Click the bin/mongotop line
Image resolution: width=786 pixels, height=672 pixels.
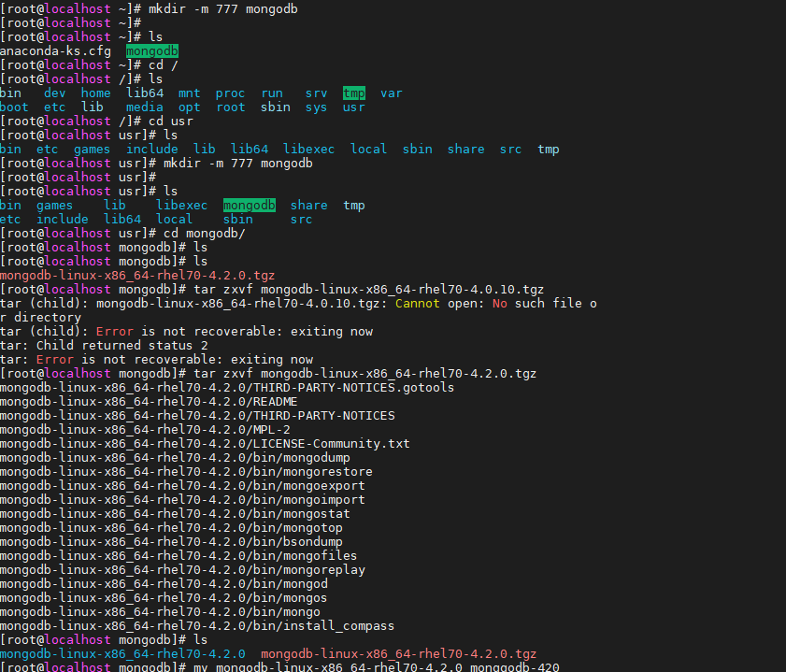coord(171,528)
